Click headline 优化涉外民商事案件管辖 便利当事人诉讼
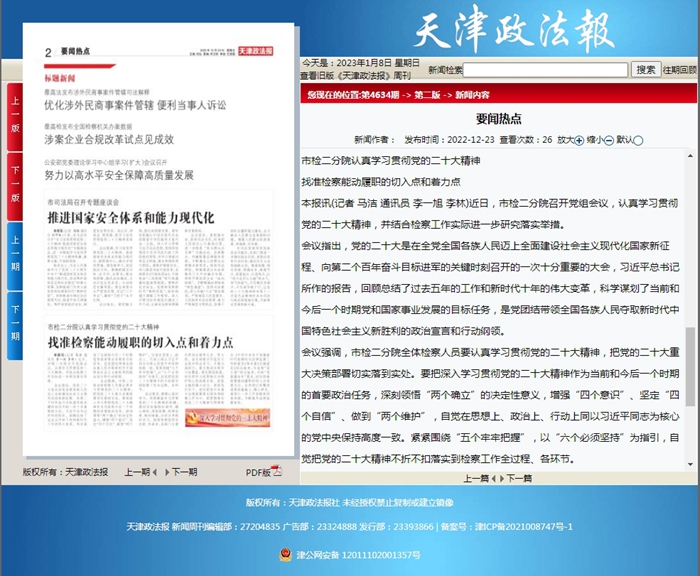The width and height of the screenshot is (700, 576). tap(135, 105)
